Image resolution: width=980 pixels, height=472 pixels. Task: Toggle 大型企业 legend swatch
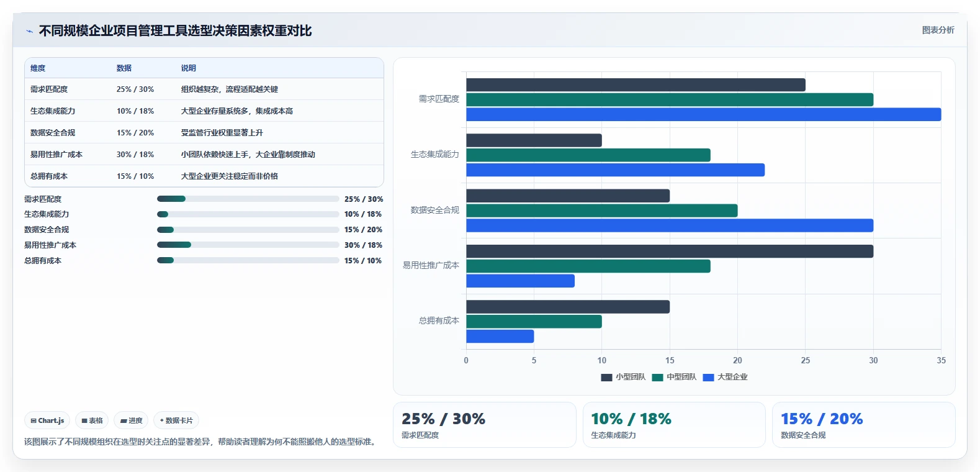coord(708,377)
